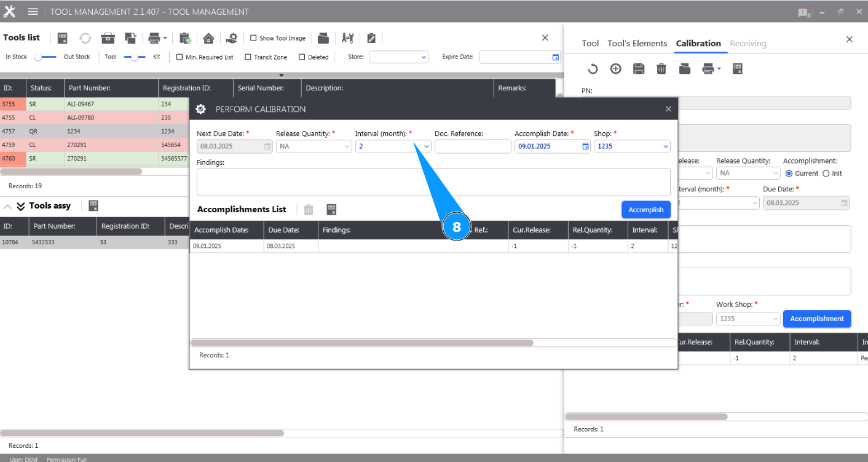868x462 pixels.
Task: Check the Transit Zone checkbox
Action: click(x=248, y=57)
